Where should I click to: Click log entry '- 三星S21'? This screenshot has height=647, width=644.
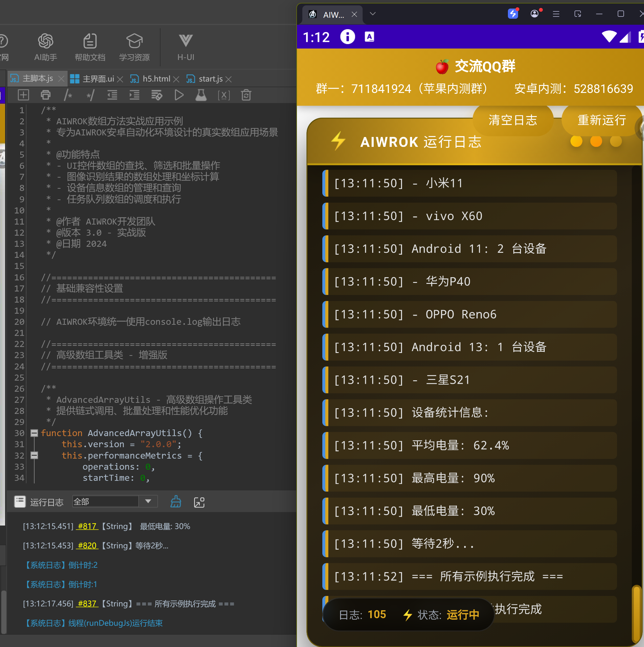coord(470,380)
